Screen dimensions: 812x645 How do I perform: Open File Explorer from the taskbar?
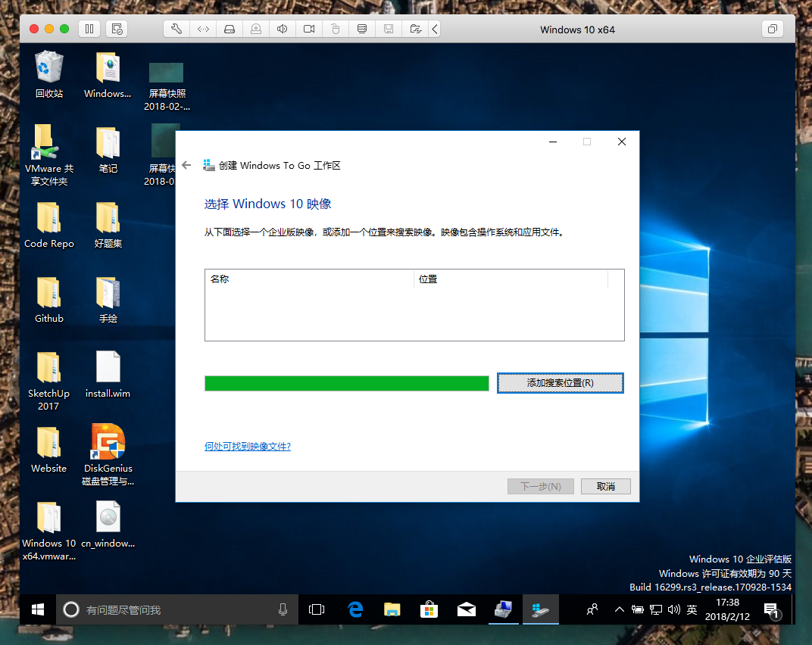point(392,609)
